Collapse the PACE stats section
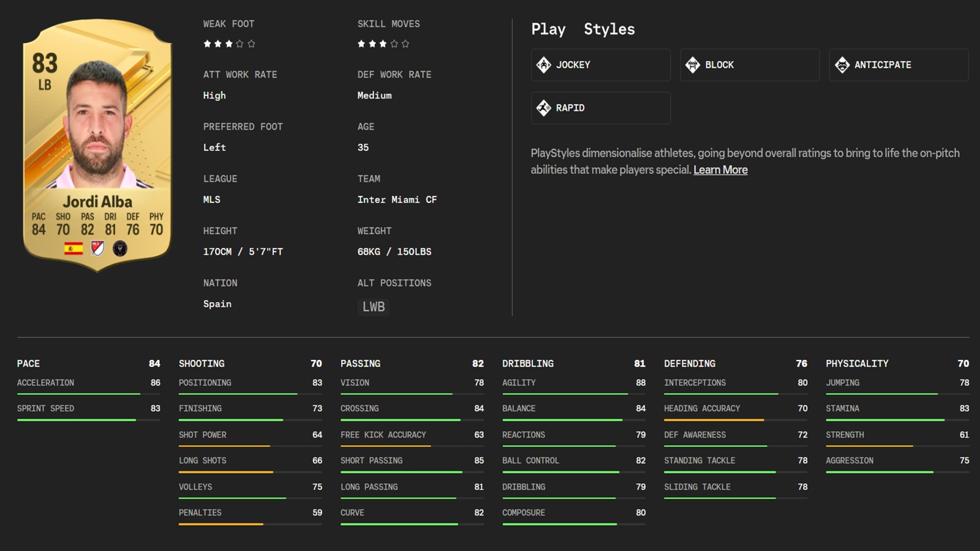 (28, 363)
